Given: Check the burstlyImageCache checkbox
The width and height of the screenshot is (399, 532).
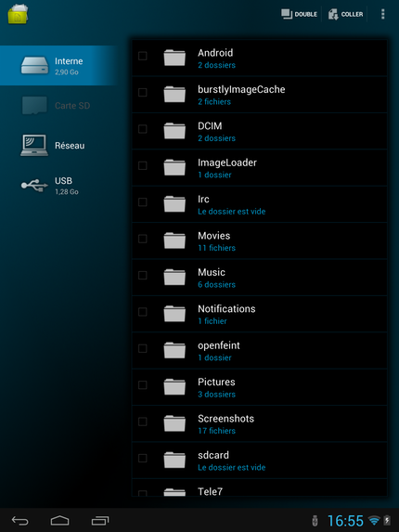Looking at the screenshot, I should pyautogui.click(x=143, y=92).
